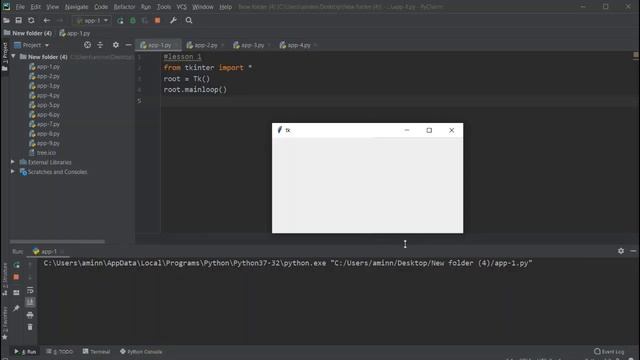Select the app-1.py editor tab
The height and width of the screenshot is (360, 640).
157,45
